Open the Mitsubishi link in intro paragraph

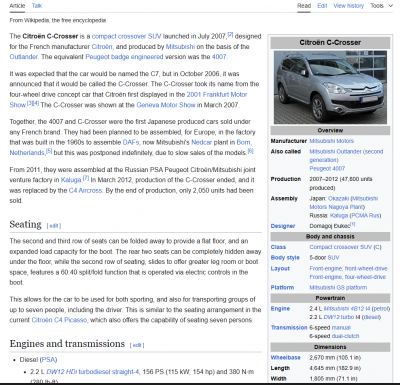pyautogui.click(x=180, y=47)
